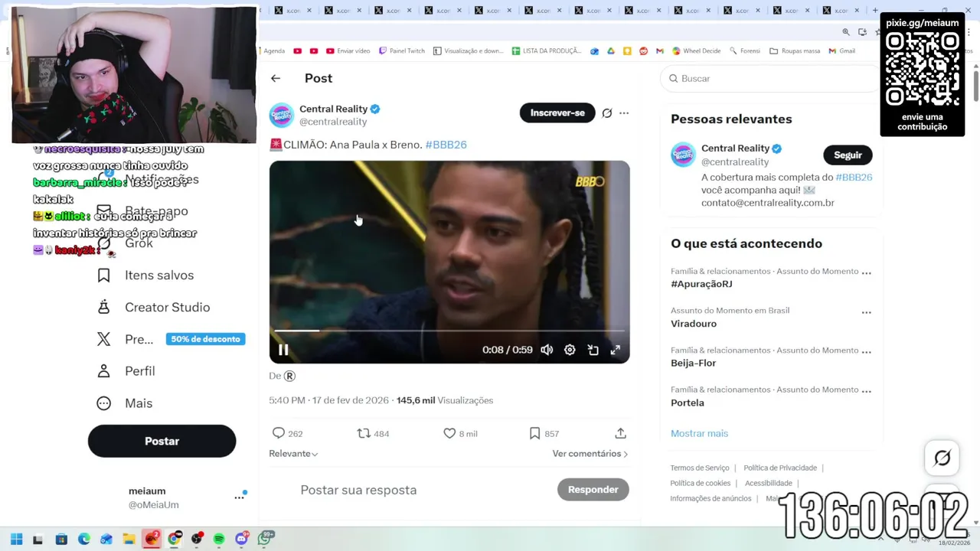Click Mostrar mais under trends
Screen dimensions: 980x551
pos(699,433)
